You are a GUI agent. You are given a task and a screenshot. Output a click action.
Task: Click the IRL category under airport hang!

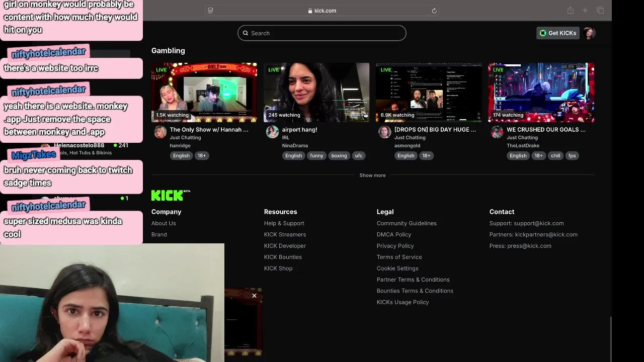tap(285, 138)
